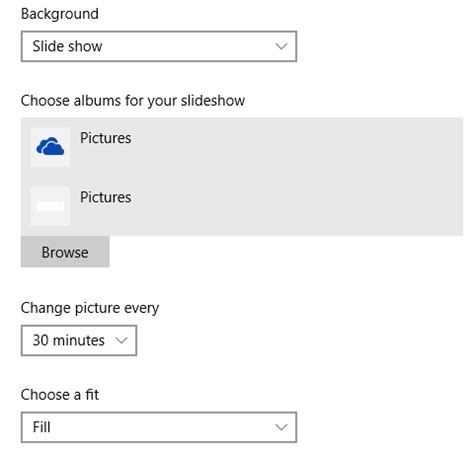The height and width of the screenshot is (451, 474).
Task: Click the chevron arrow beside 30 minutes
Action: pos(121,340)
